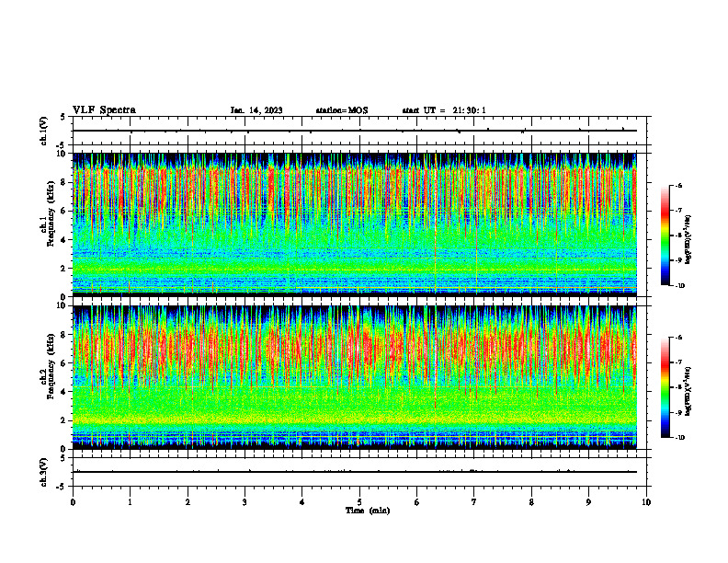
Task: Select the ch.1 spectrogram panel
Action: pos(355,224)
